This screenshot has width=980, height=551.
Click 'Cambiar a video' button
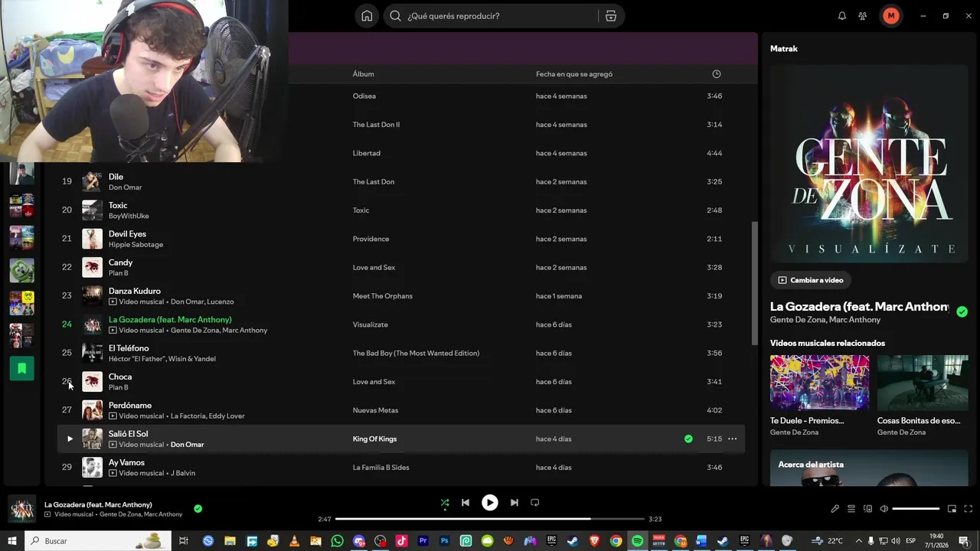[x=811, y=280]
